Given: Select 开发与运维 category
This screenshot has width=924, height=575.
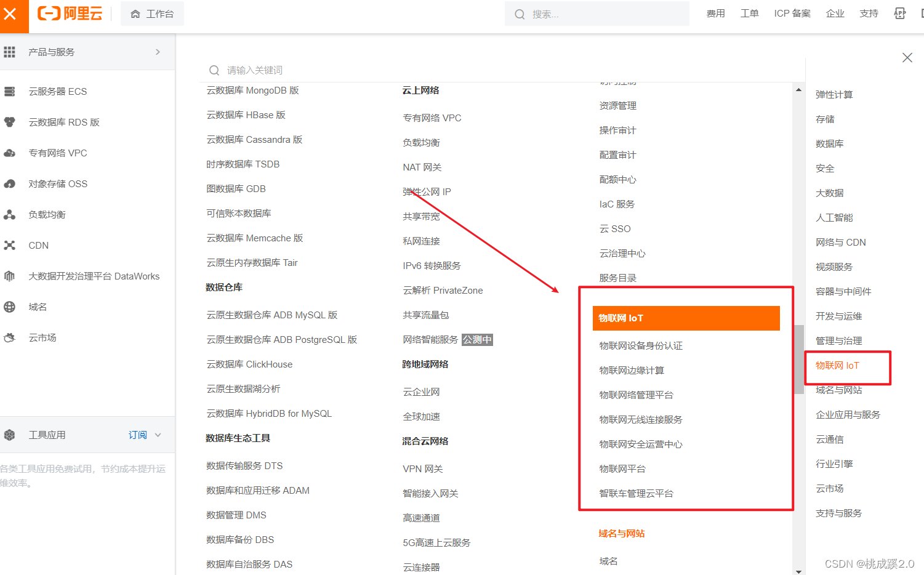Looking at the screenshot, I should [x=838, y=316].
